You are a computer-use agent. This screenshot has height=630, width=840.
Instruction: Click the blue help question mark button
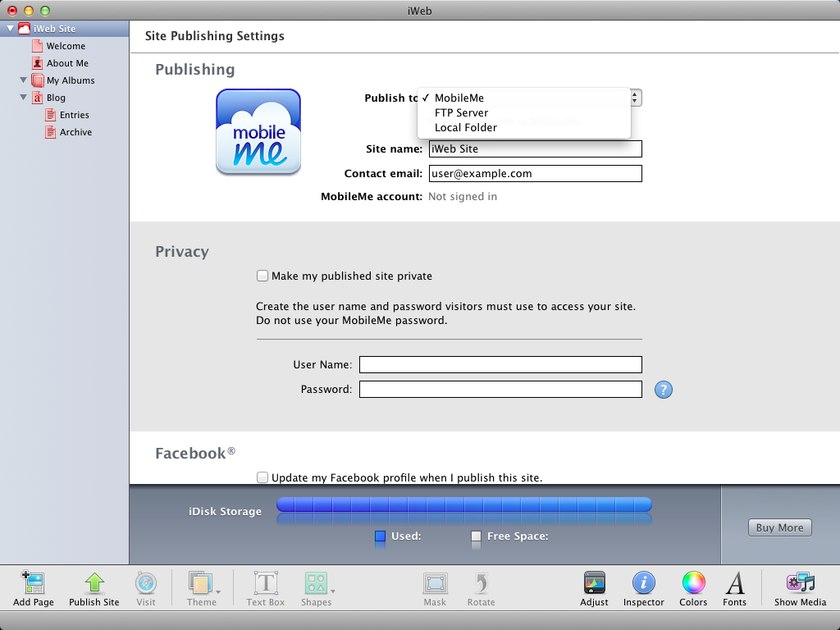(663, 390)
